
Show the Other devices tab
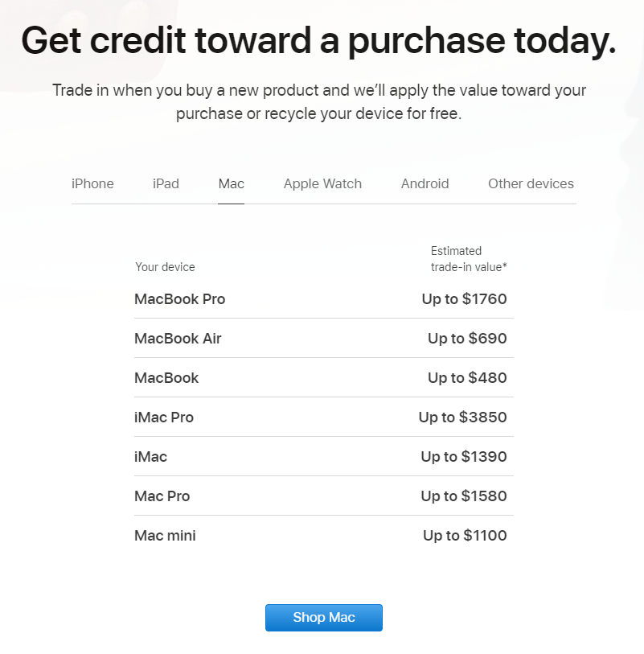point(531,183)
